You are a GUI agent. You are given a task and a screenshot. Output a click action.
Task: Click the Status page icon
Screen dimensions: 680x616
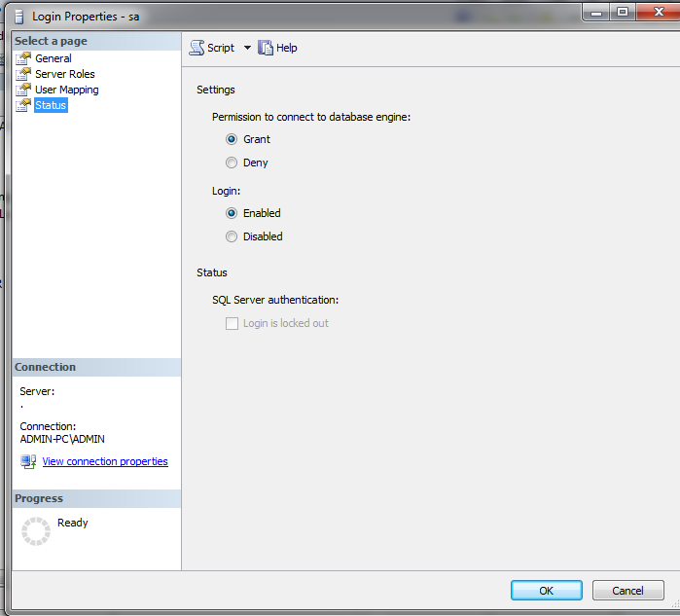point(23,105)
